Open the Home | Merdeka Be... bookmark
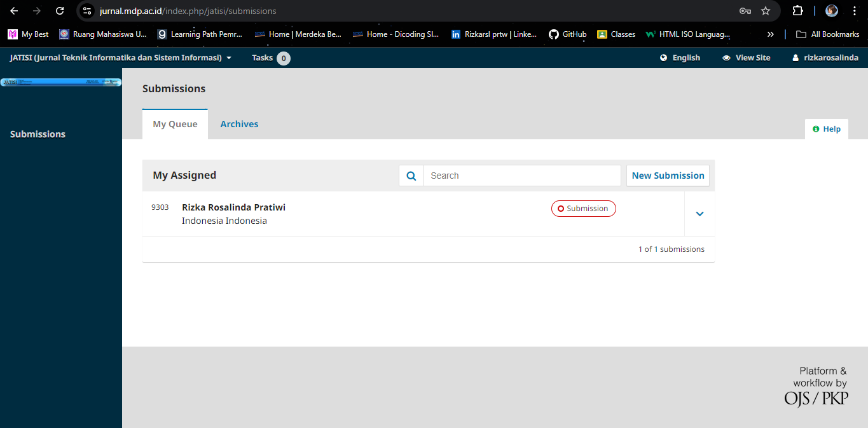868x428 pixels. coord(298,34)
